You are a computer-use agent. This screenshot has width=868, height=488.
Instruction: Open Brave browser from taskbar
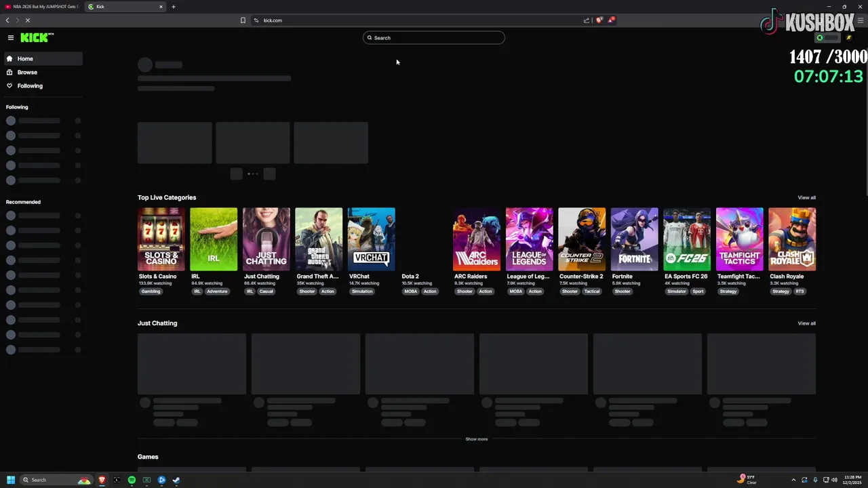tap(102, 480)
